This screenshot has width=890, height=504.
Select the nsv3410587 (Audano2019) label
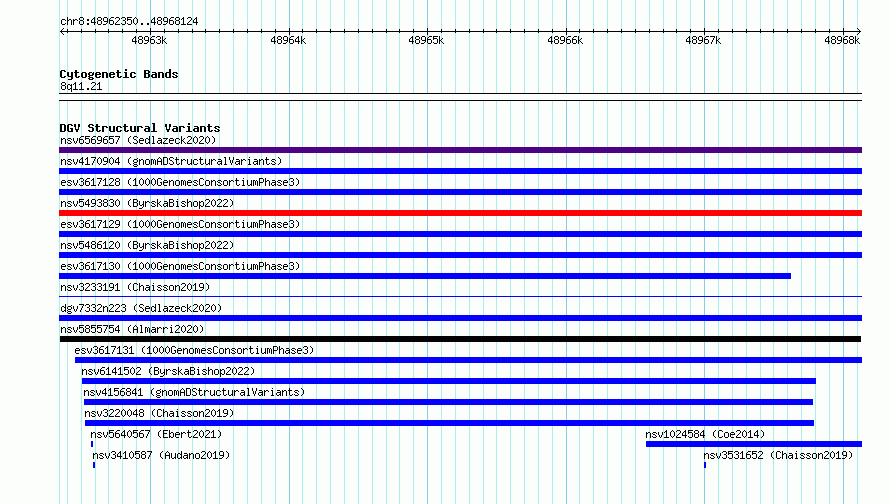click(161, 455)
